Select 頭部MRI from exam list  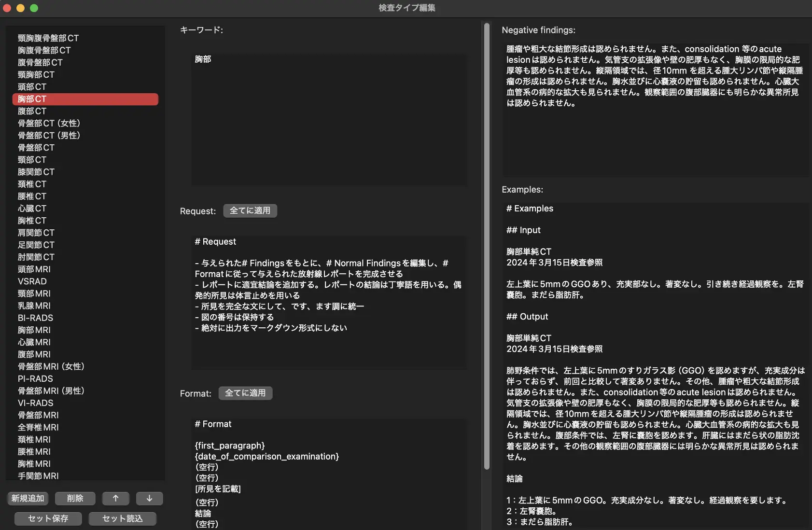click(34, 269)
